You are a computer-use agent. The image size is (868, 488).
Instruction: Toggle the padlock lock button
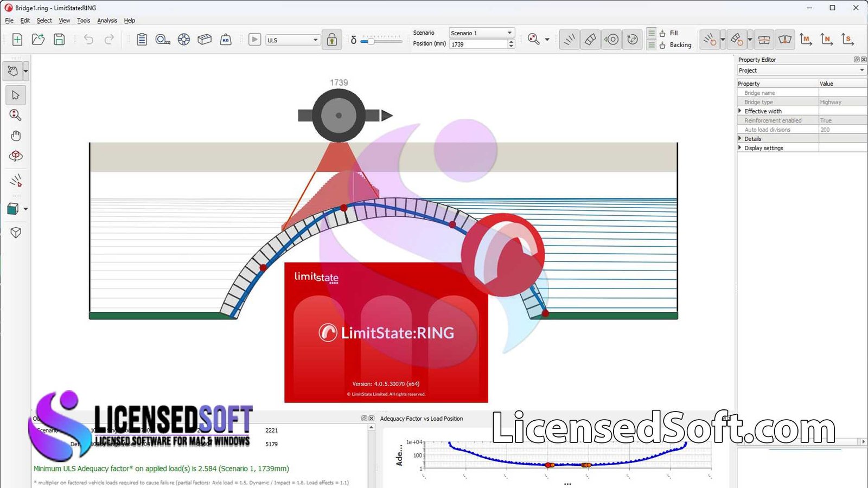click(332, 40)
